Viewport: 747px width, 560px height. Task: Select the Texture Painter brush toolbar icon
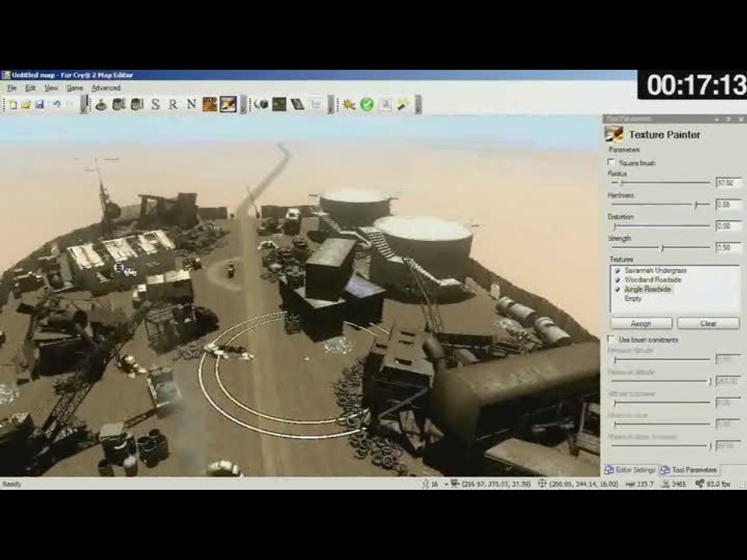pyautogui.click(x=228, y=104)
